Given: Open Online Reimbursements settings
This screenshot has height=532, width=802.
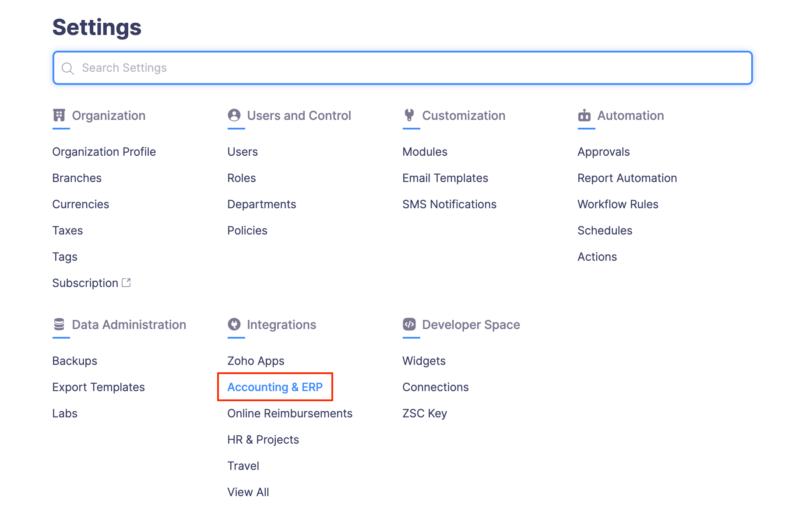Looking at the screenshot, I should (289, 413).
